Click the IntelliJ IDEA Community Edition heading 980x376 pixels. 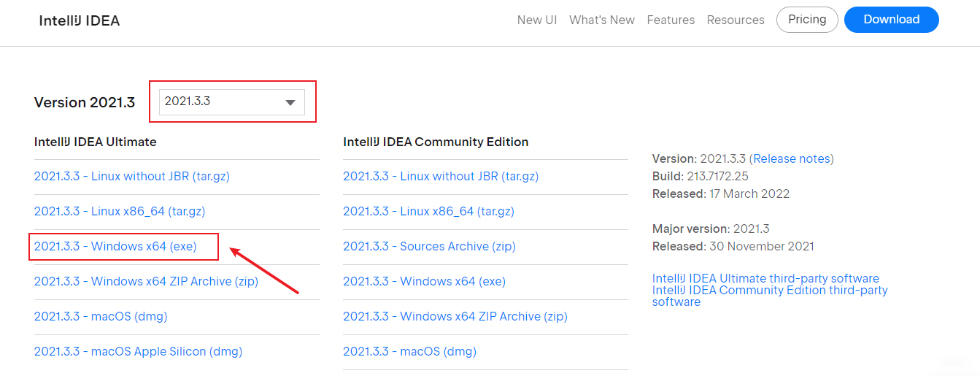(436, 142)
